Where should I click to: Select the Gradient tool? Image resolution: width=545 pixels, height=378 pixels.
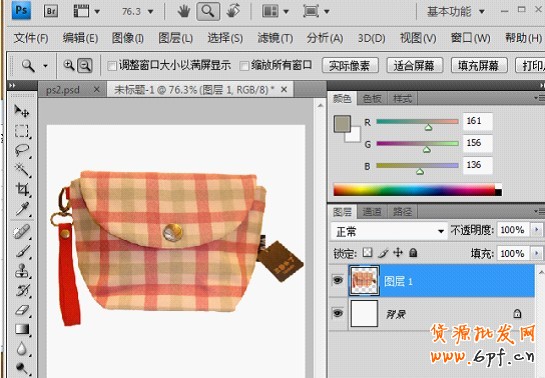(x=22, y=329)
